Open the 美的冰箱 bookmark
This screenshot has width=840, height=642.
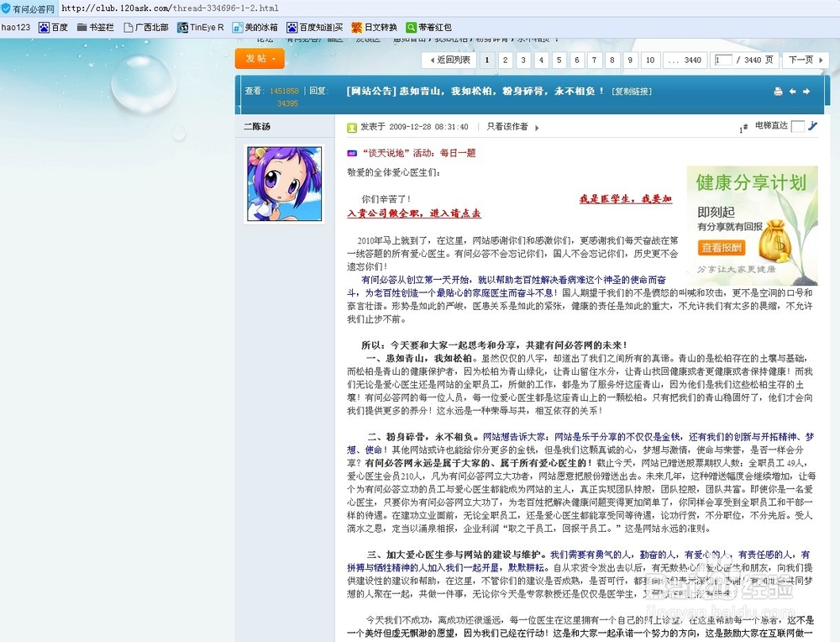255,28
